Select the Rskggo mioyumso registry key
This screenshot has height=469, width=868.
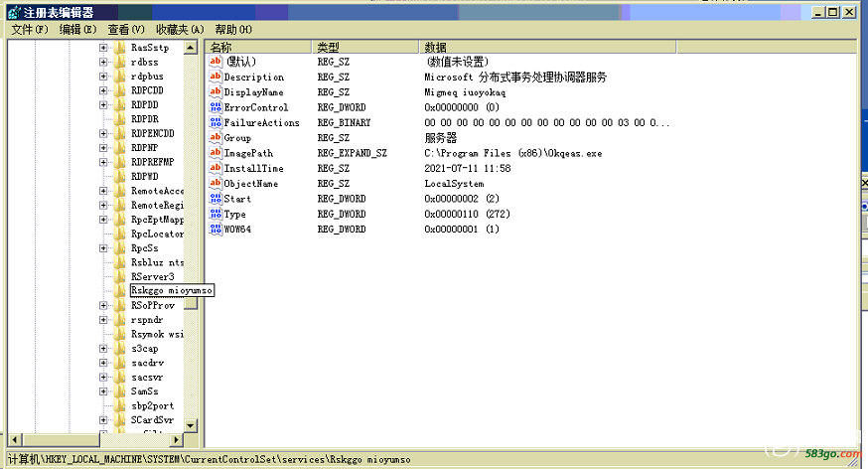[x=172, y=291]
